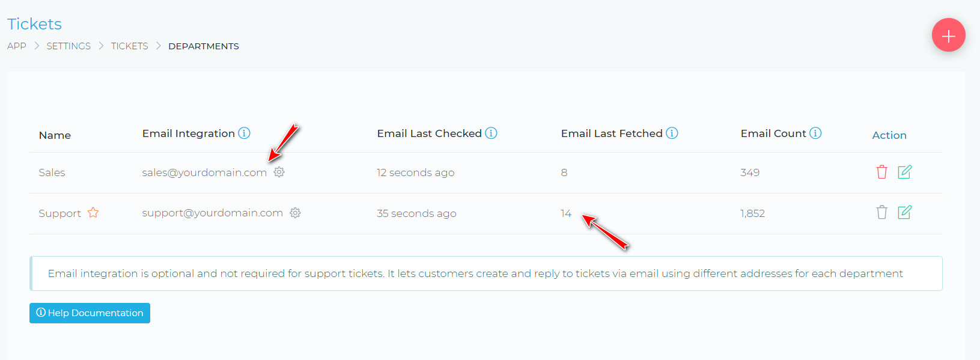Screen dimensions: 980x360
Task: Click the Email Integration info icon
Action: click(244, 133)
